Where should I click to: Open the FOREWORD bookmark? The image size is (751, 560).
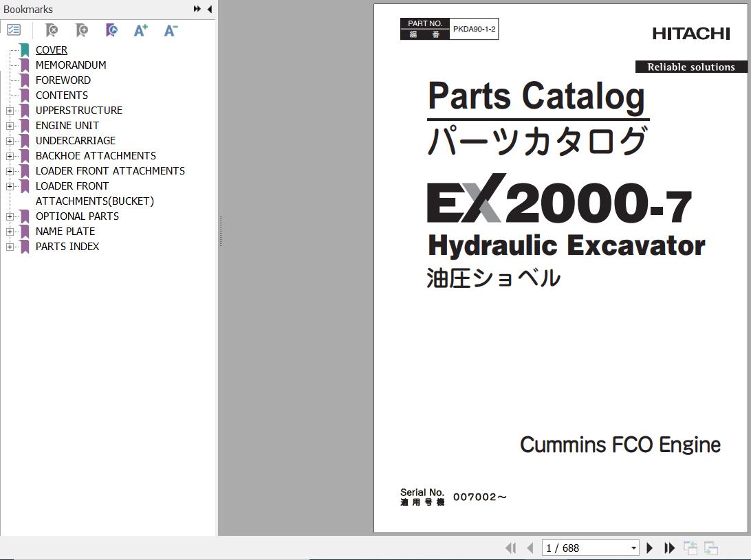click(x=63, y=80)
